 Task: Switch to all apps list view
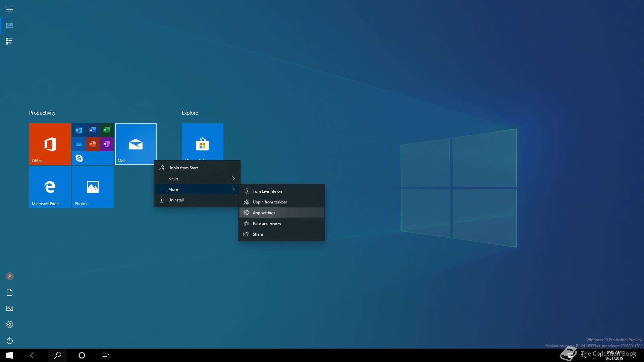[x=10, y=42]
